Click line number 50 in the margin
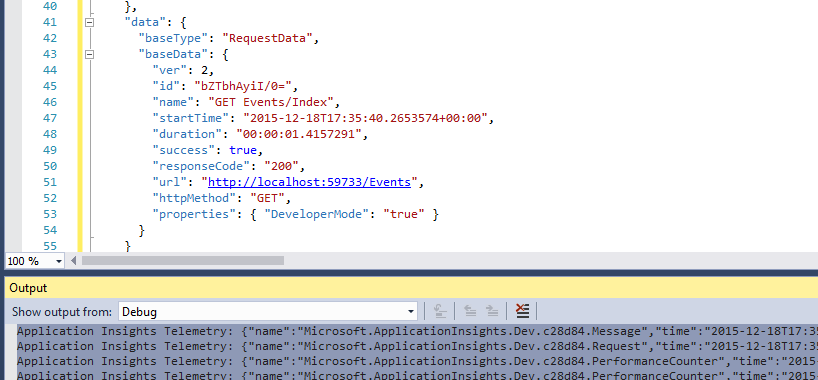 coord(50,166)
